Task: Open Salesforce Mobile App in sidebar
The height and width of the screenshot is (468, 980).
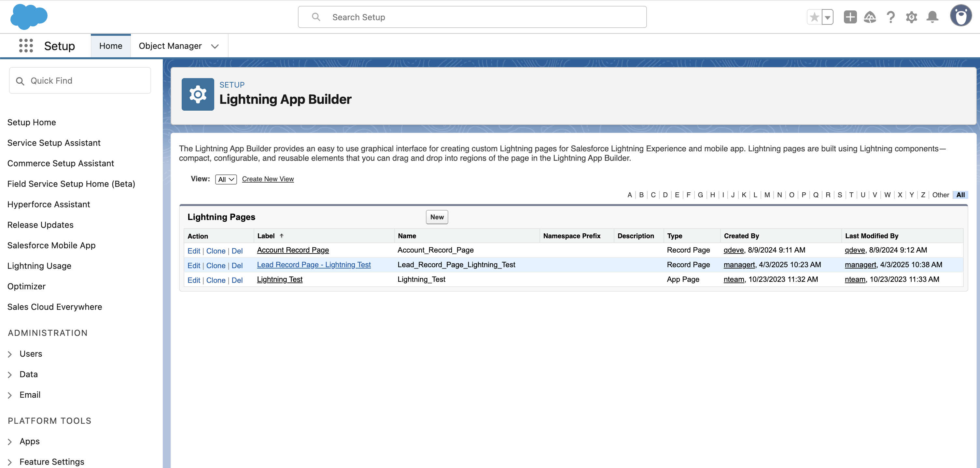Action: (51, 246)
